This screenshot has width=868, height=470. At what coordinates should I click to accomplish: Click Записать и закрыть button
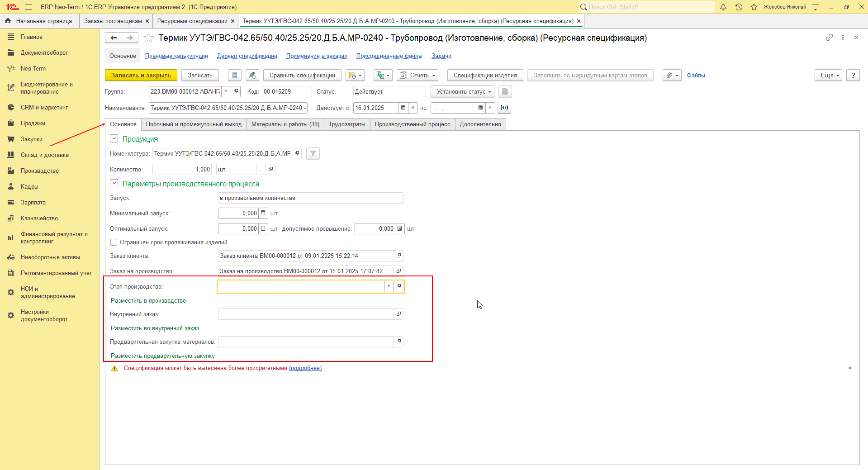[141, 76]
